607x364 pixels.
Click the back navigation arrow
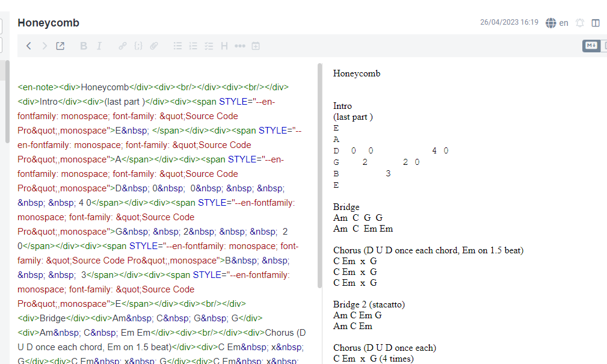pyautogui.click(x=28, y=46)
